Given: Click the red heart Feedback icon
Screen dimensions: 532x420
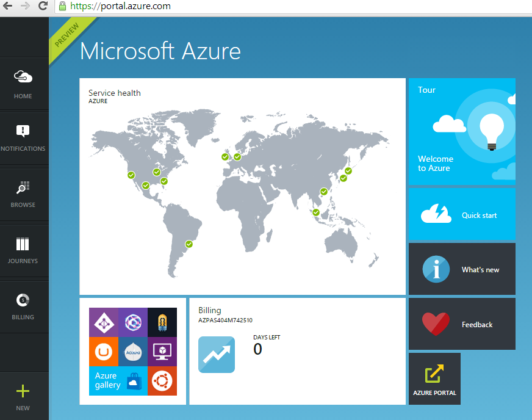Looking at the screenshot, I should click(x=436, y=324).
